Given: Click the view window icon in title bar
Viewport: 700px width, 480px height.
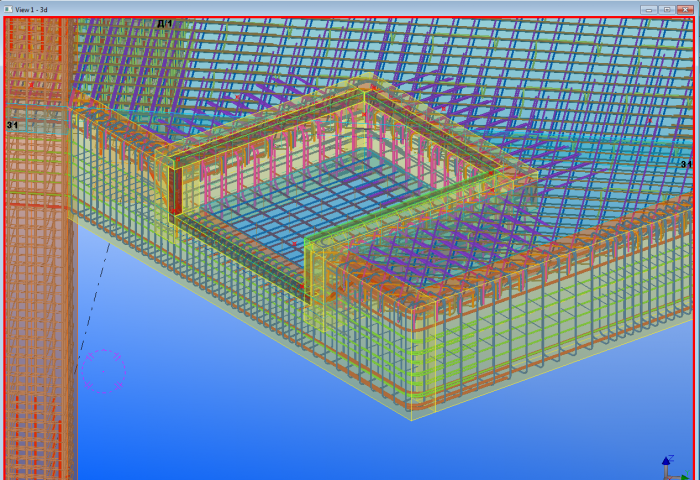Looking at the screenshot, I should point(8,9).
